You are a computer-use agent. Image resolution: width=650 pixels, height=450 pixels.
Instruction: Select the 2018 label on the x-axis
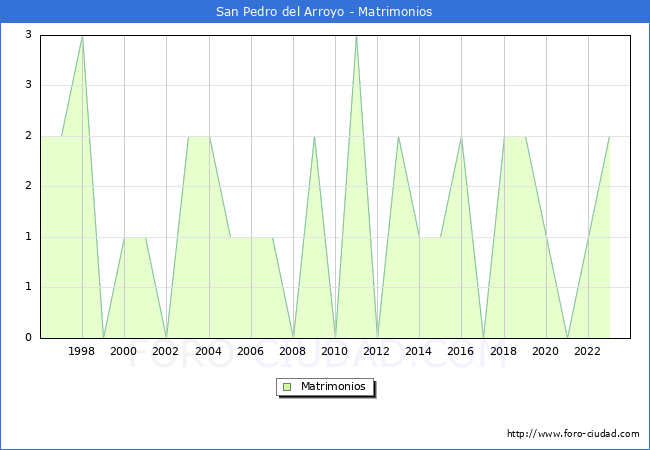504,351
